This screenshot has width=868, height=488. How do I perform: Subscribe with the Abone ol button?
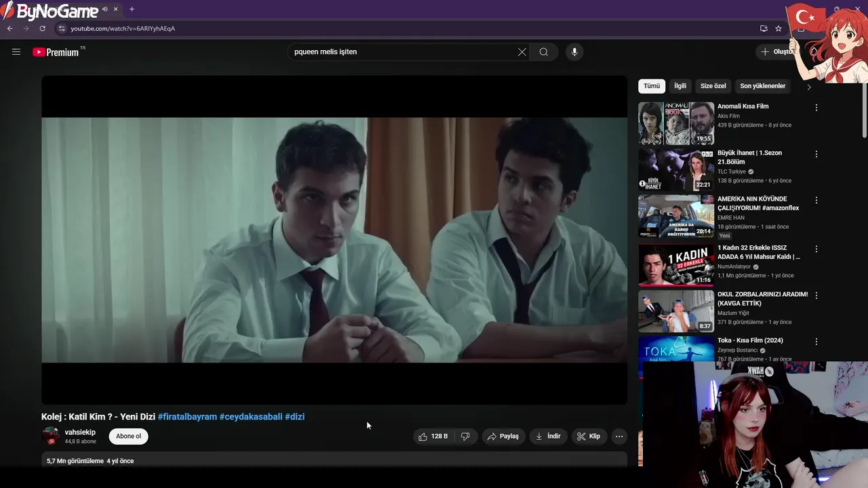pos(128,436)
